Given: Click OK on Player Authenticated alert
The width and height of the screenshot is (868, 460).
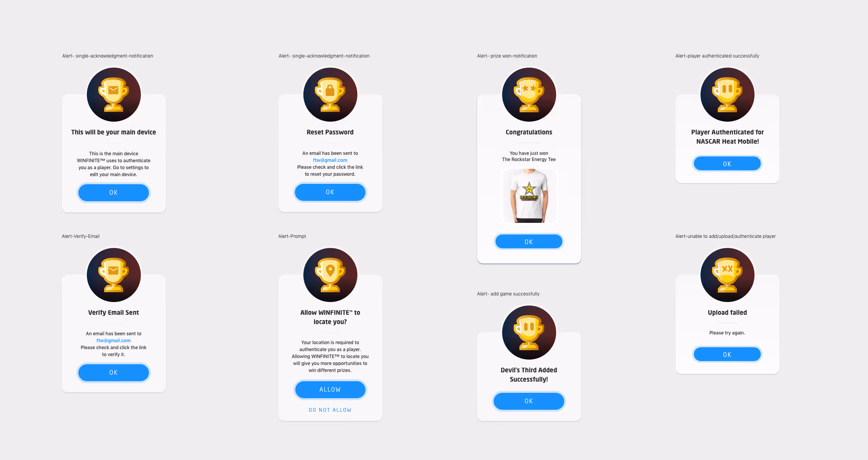Looking at the screenshot, I should 727,163.
